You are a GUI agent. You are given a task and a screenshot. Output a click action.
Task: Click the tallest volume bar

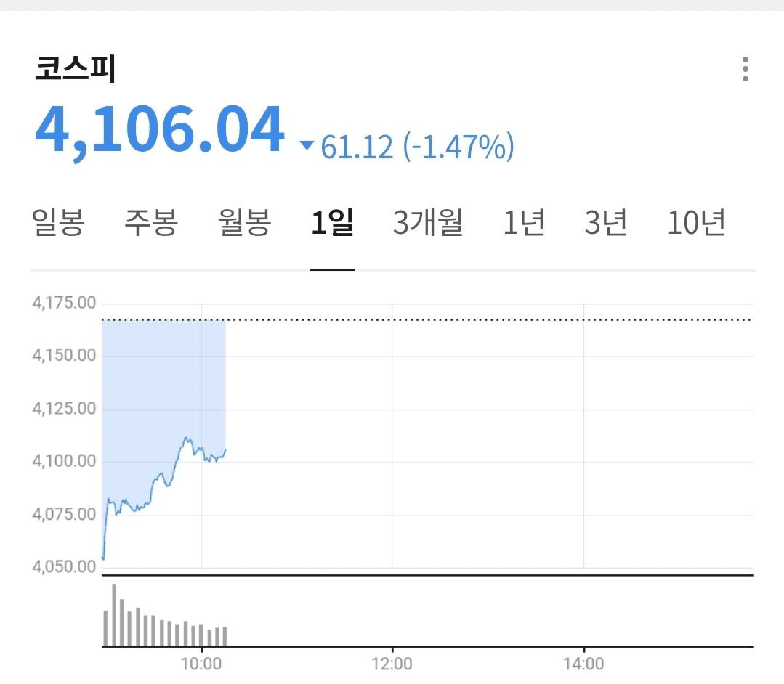tap(114, 614)
